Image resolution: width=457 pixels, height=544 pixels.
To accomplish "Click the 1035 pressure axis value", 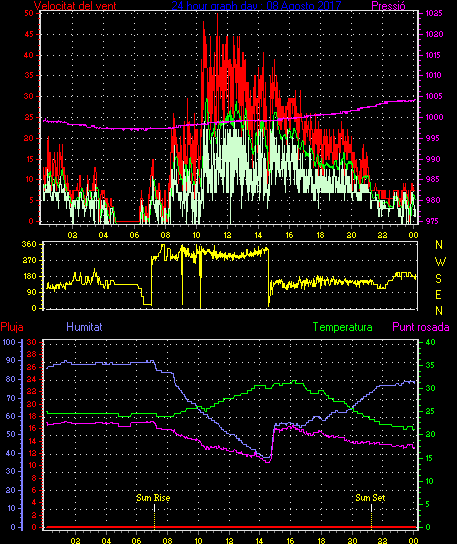I will tap(434, 14).
